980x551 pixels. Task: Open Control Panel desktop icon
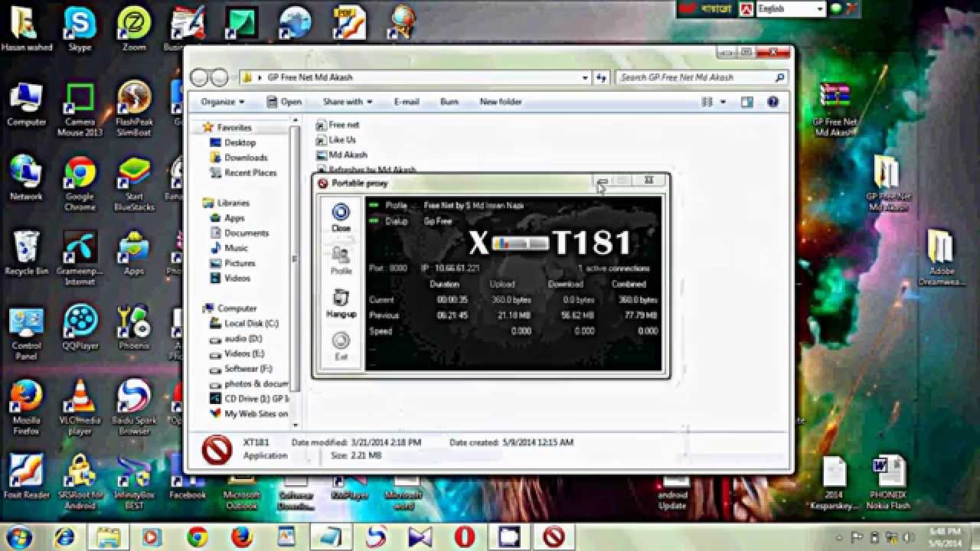point(26,333)
